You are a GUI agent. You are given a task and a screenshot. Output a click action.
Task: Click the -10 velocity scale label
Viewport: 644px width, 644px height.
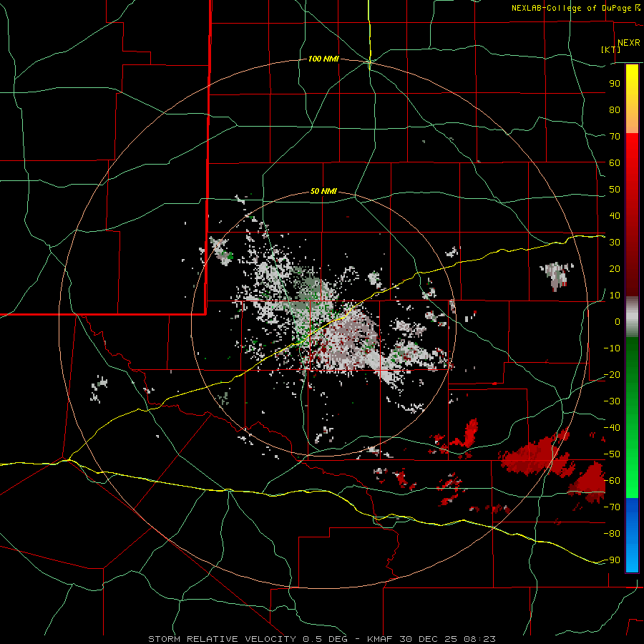(612, 348)
